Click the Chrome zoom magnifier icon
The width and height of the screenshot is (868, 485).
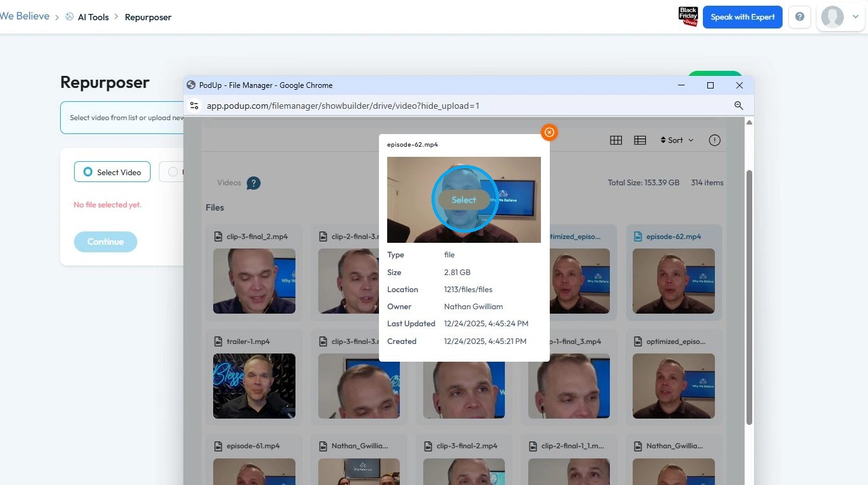(x=738, y=106)
